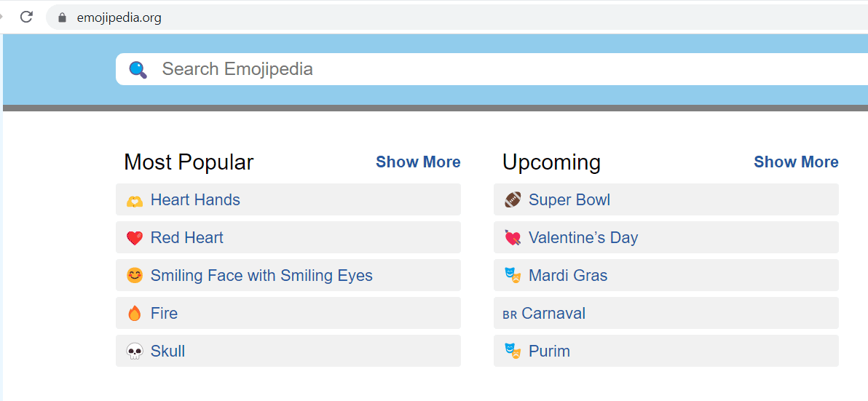Click the magnifying glass search icon
The image size is (868, 401).
click(x=138, y=69)
